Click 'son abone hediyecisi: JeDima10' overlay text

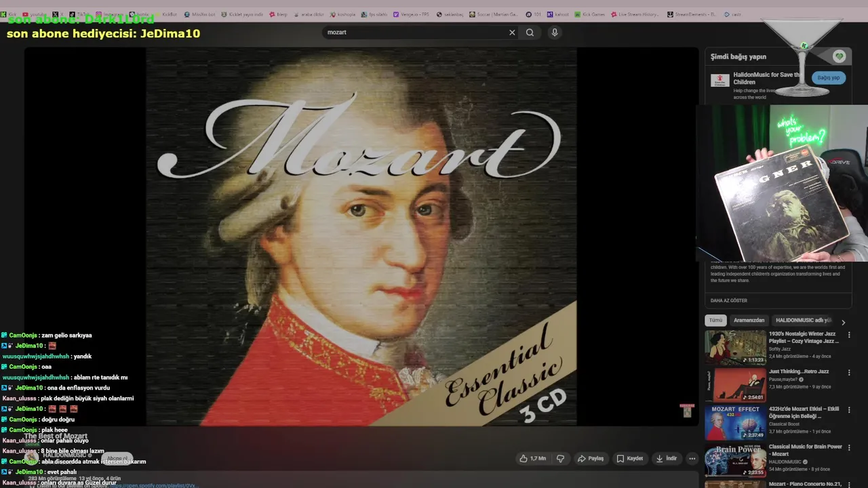pyautogui.click(x=103, y=33)
